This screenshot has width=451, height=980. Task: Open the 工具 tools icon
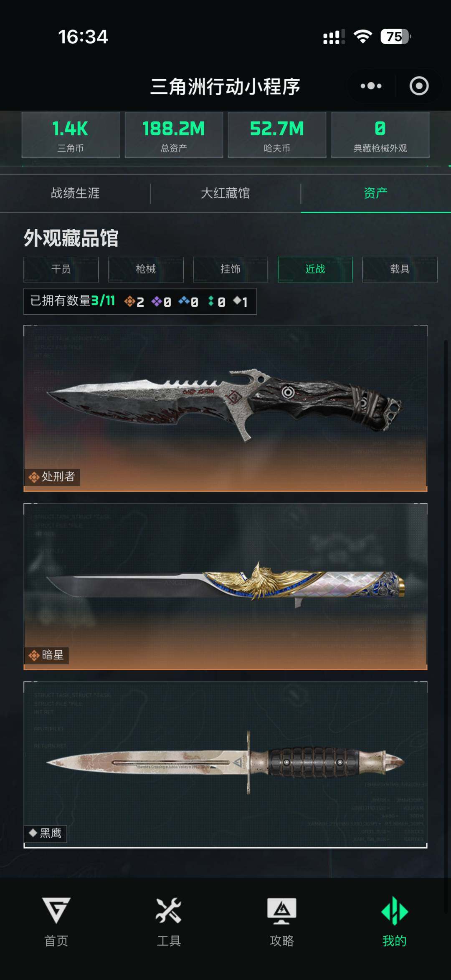tap(169, 910)
